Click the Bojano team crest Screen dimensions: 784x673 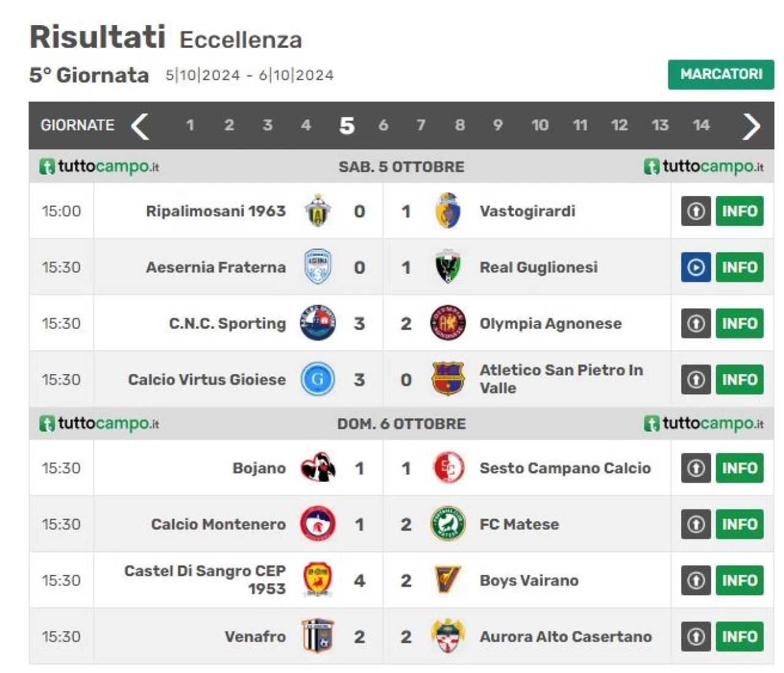318,468
